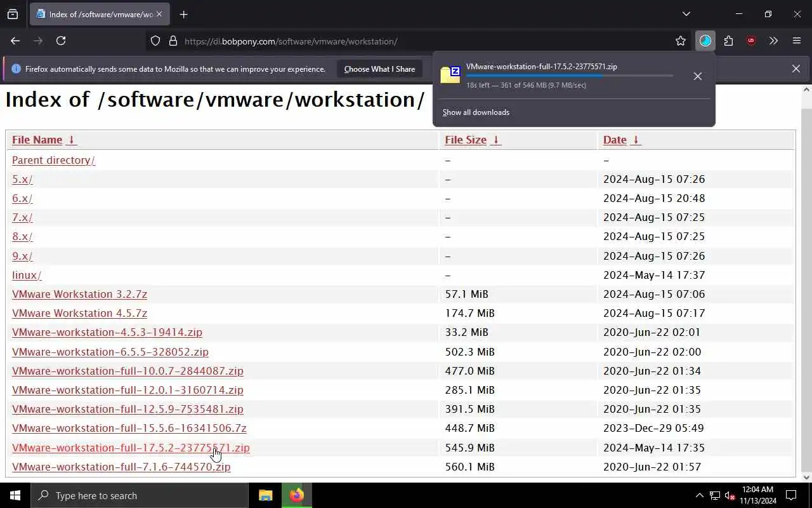Screen dimensions: 812x508
Task: Sort File Size descending arrow
Action: tap(495, 140)
